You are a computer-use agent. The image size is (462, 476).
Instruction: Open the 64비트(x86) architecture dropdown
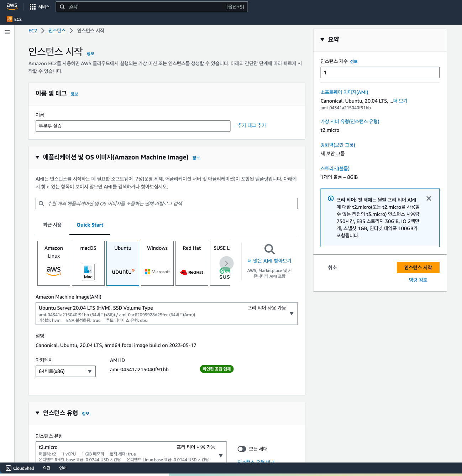pos(65,371)
